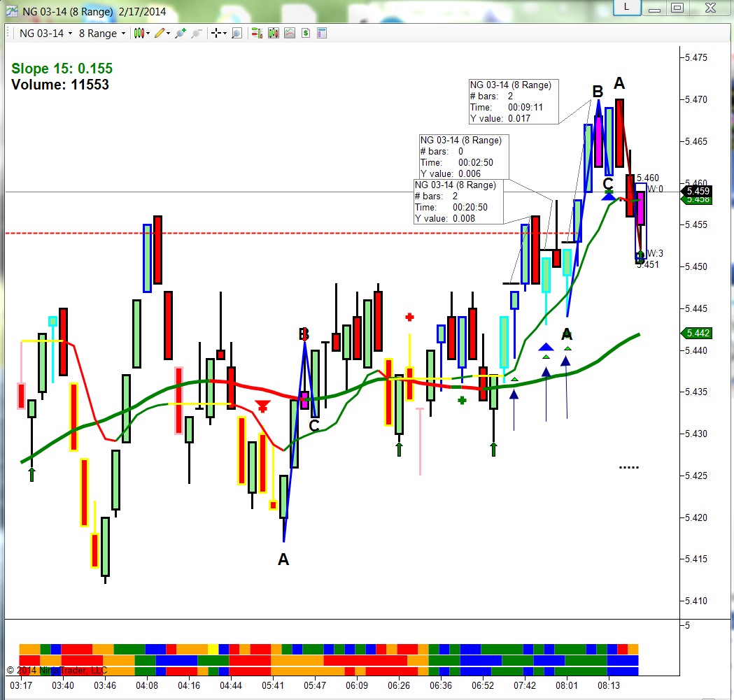This screenshot has width=734, height=700.
Task: Select the crosshair cursor icon
Action: coord(216,34)
